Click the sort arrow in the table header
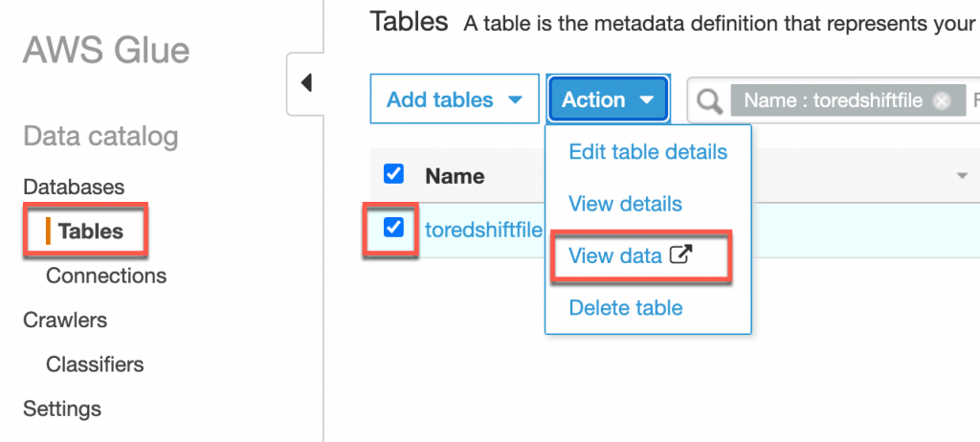 (x=961, y=176)
